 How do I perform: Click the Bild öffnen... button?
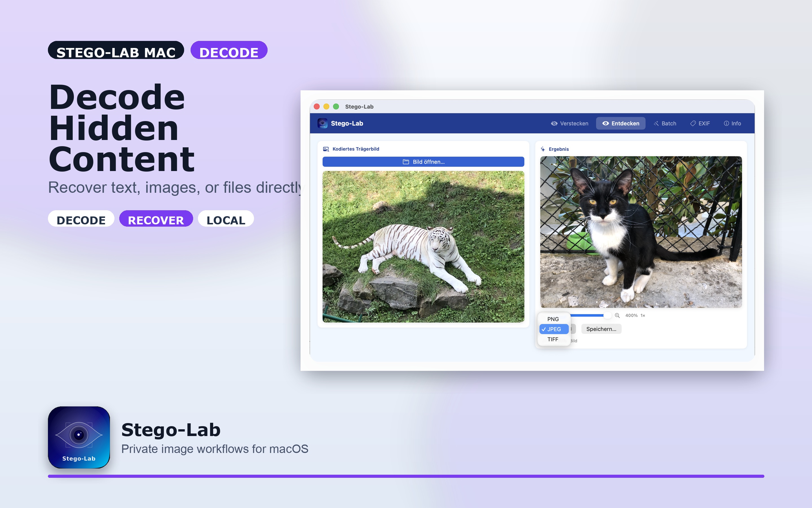[x=423, y=162]
